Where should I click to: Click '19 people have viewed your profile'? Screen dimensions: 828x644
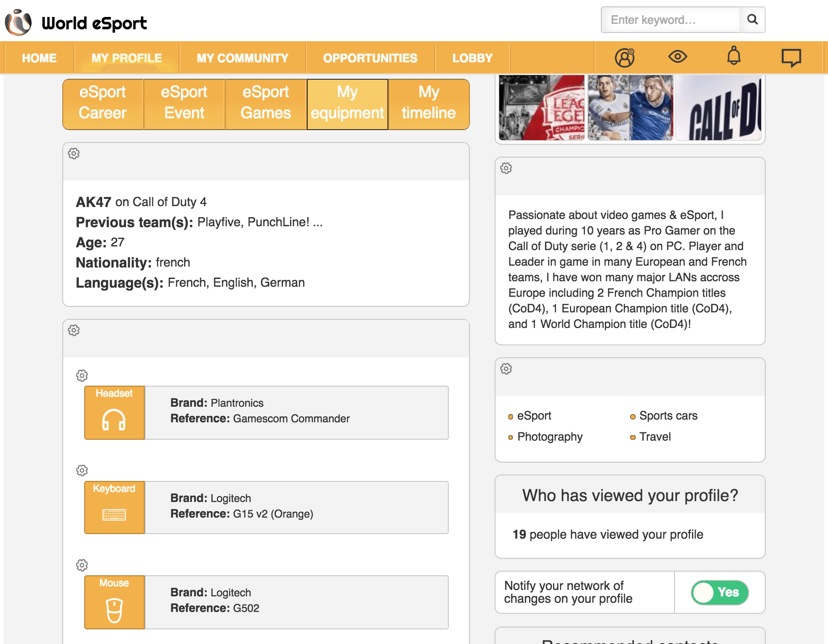coord(608,535)
